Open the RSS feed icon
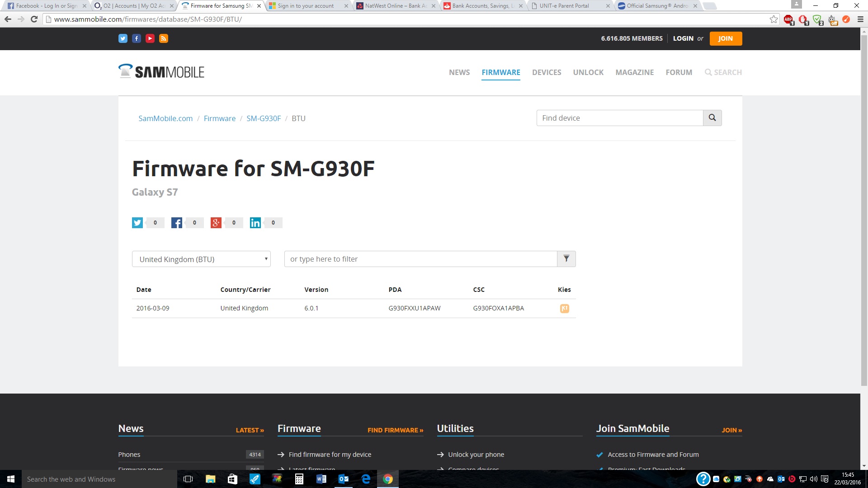Image resolution: width=868 pixels, height=488 pixels. [x=164, y=38]
